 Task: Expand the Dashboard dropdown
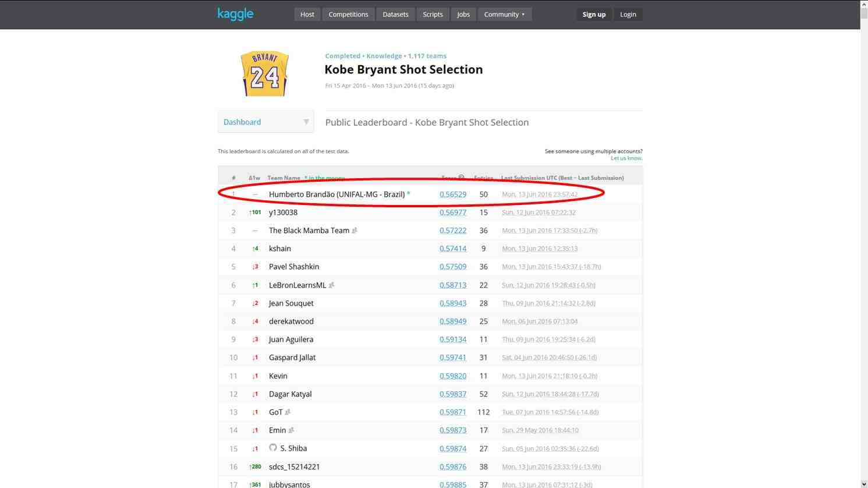[x=265, y=122]
